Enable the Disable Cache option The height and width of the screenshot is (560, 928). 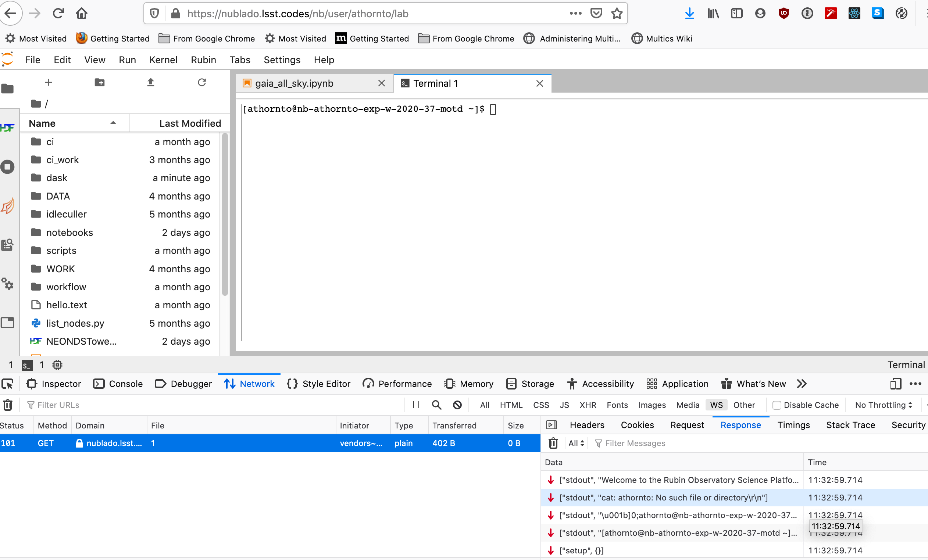click(777, 405)
